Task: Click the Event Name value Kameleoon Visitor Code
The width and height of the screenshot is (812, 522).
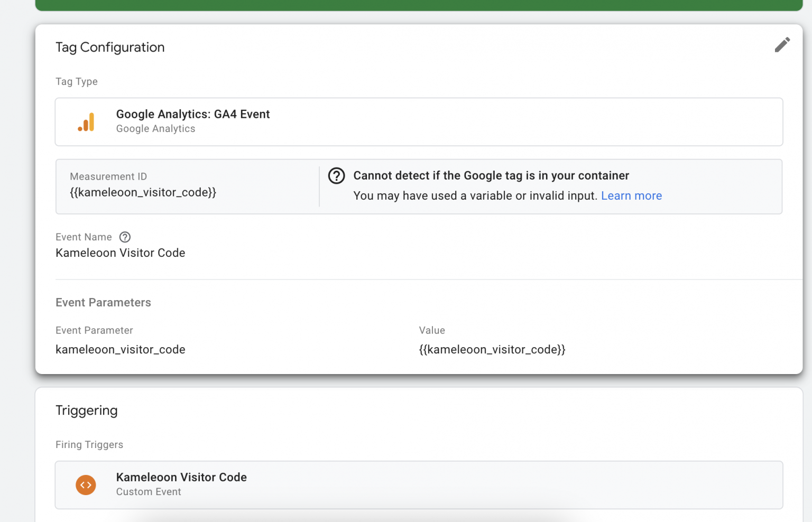Action: [120, 253]
